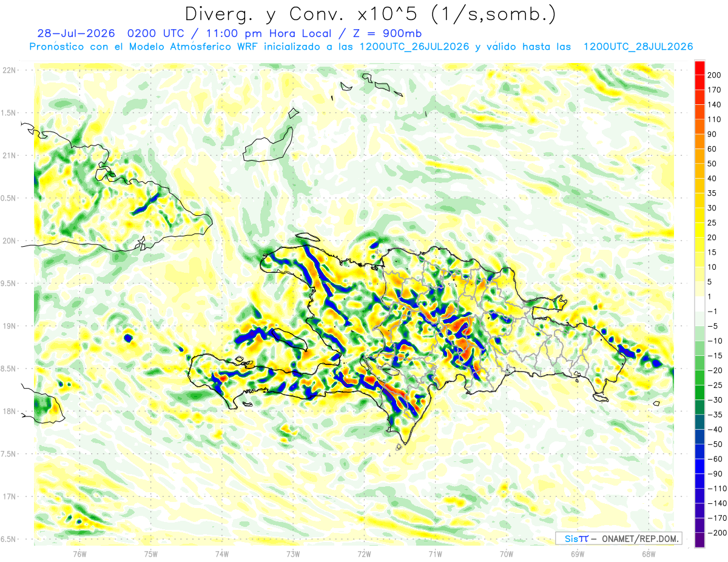Click the "72W" longitude label
The image size is (728, 562).
(x=364, y=554)
